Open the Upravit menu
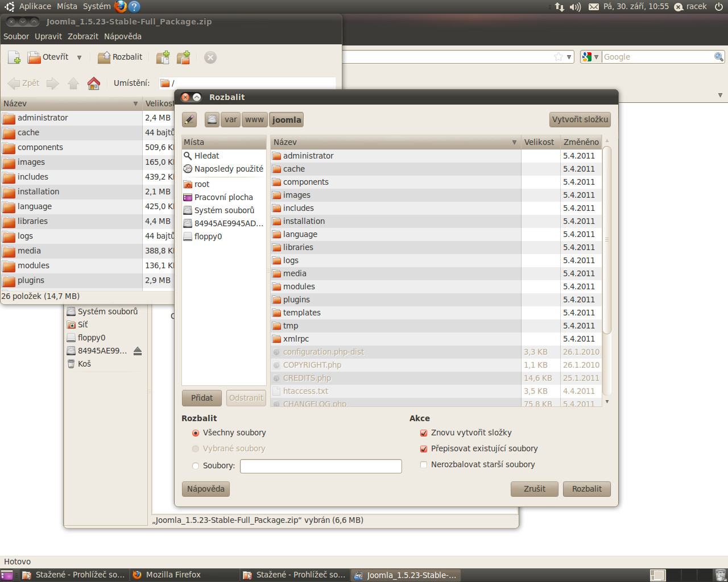Viewport: 728px width, 582px height. [x=48, y=36]
